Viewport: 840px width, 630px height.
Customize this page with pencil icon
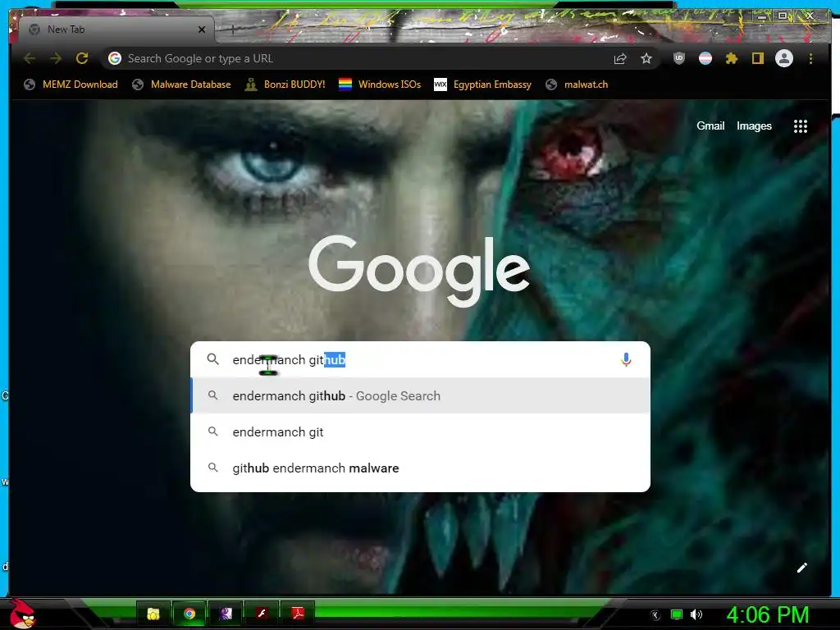[802, 568]
